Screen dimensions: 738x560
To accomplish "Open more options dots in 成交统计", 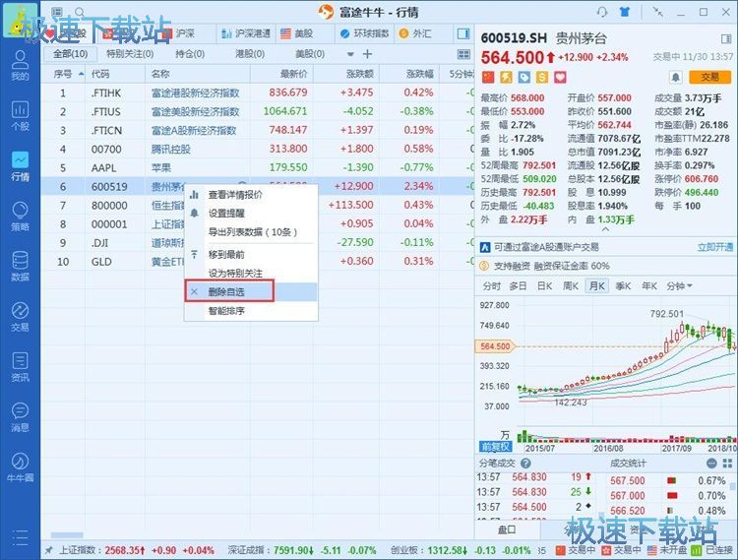I will (711, 464).
